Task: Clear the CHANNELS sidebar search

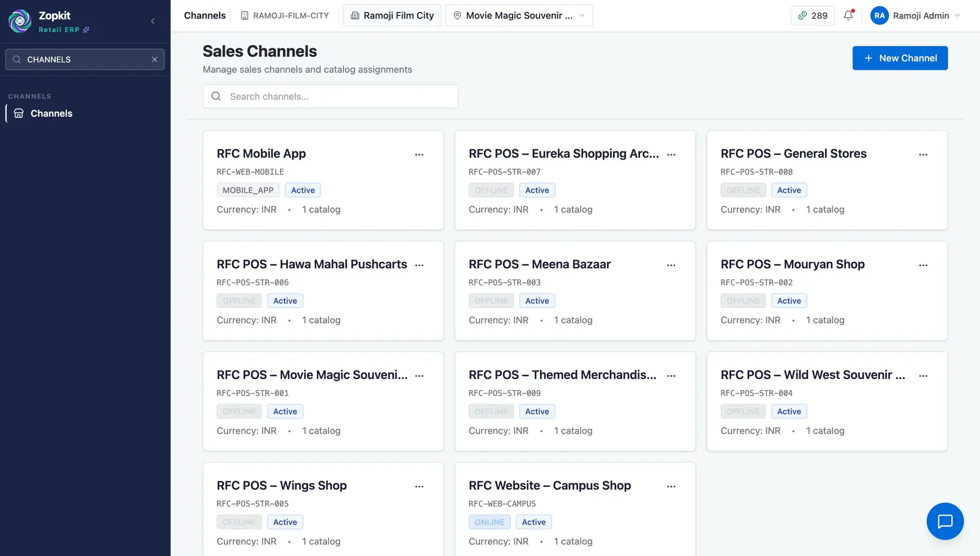Action: coord(154,59)
